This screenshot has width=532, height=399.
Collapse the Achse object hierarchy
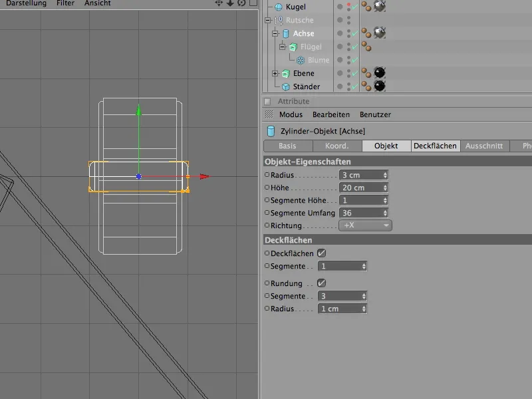275,33
